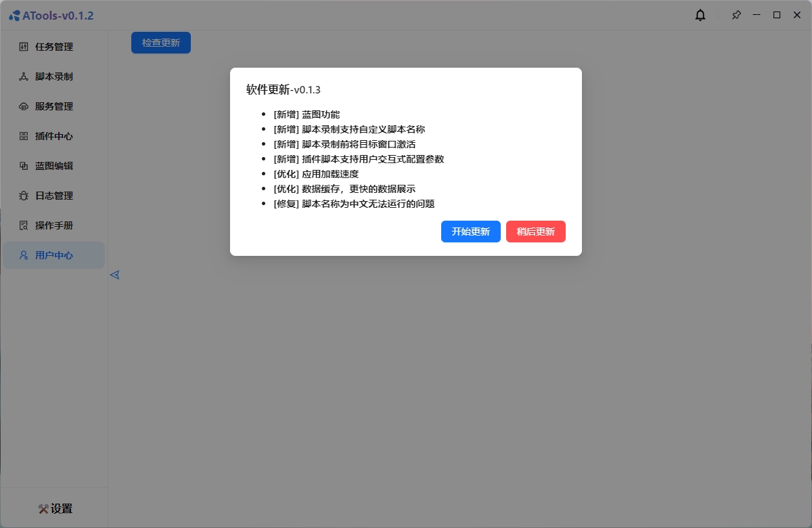This screenshot has height=528, width=812.
Task: Open the 用户中心 menu item
Action: click(53, 255)
